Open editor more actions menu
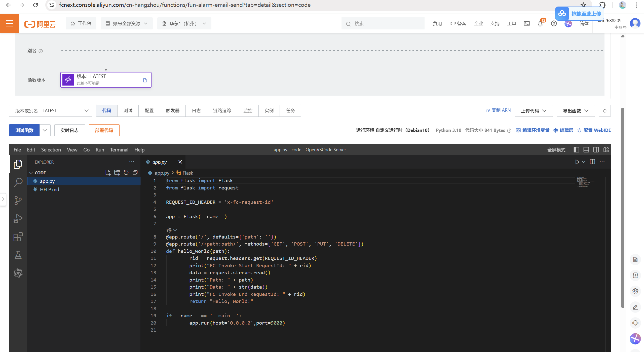The image size is (644, 352). [x=602, y=162]
